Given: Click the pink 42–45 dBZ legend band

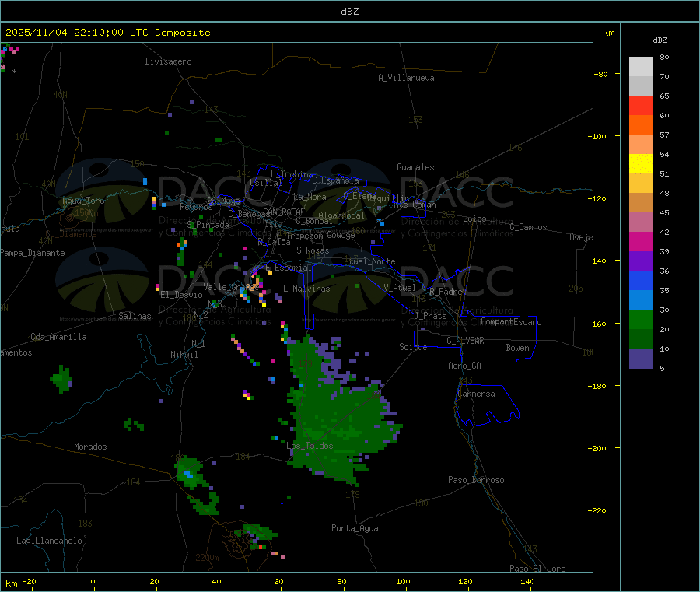Looking at the screenshot, I should 641,222.
